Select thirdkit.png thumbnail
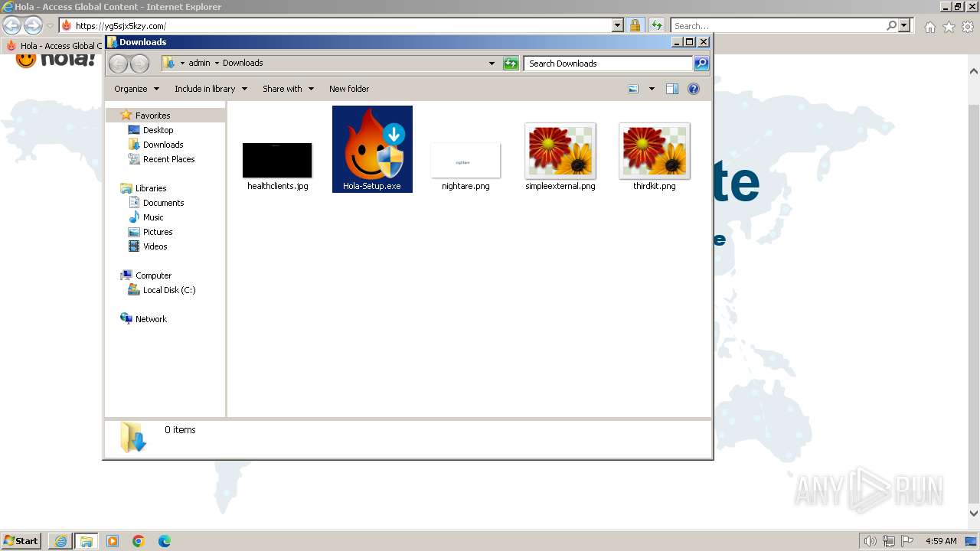Viewport: 980px width, 551px height. tap(655, 151)
